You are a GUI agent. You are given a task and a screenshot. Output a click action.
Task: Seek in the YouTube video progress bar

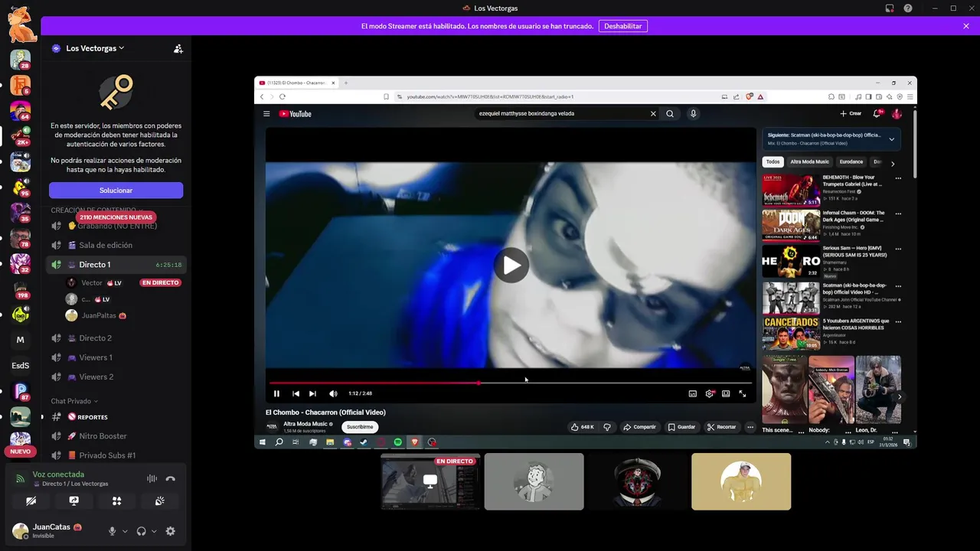click(510, 383)
